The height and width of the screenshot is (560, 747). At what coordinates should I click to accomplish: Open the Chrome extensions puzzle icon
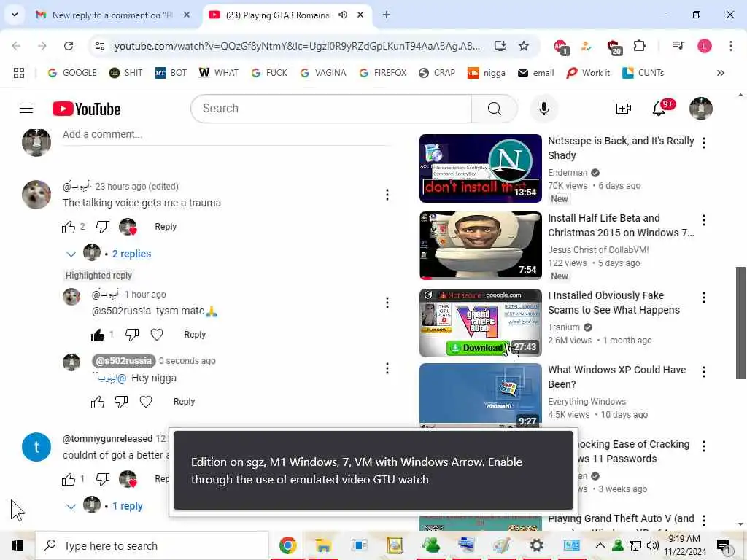tap(639, 46)
